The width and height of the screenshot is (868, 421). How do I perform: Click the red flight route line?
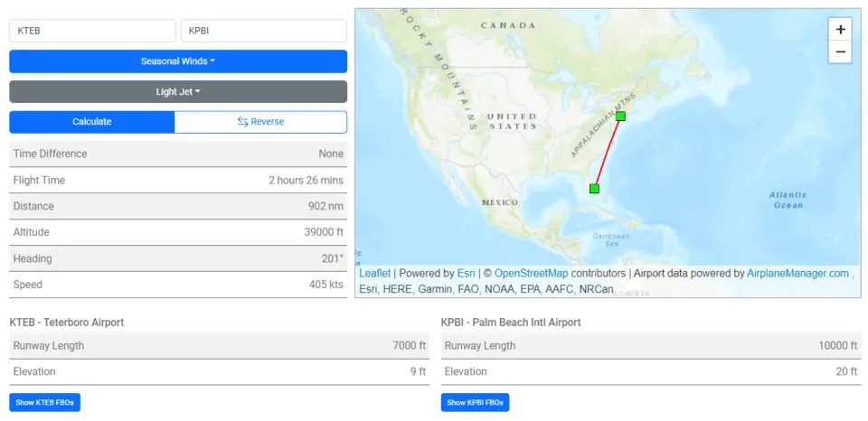[x=608, y=153]
